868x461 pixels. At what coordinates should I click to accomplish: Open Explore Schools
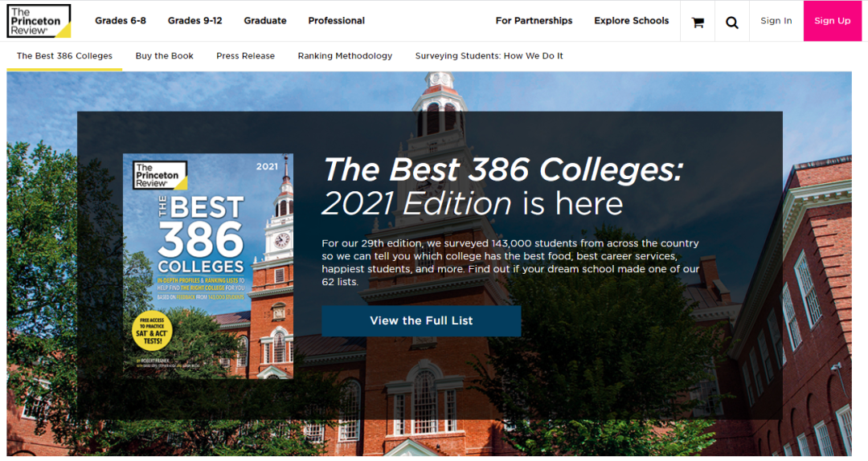coord(632,21)
